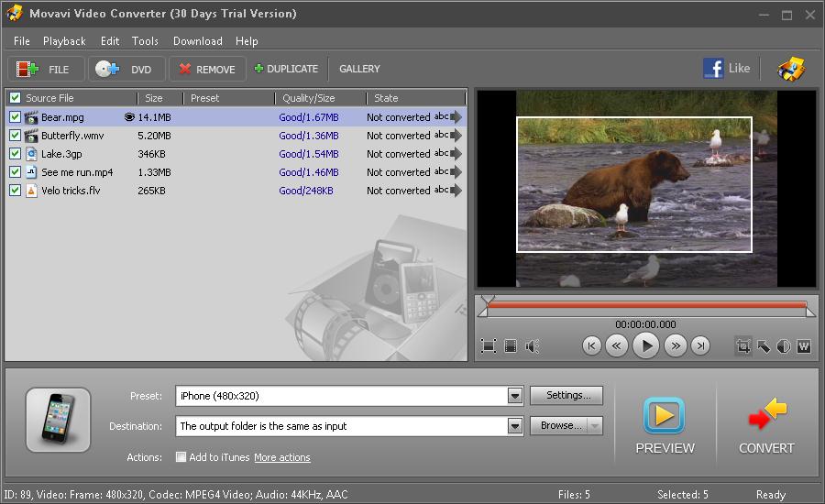Screen dimensions: 825x504
Task: Select the Crop tool icon
Action: [742, 345]
